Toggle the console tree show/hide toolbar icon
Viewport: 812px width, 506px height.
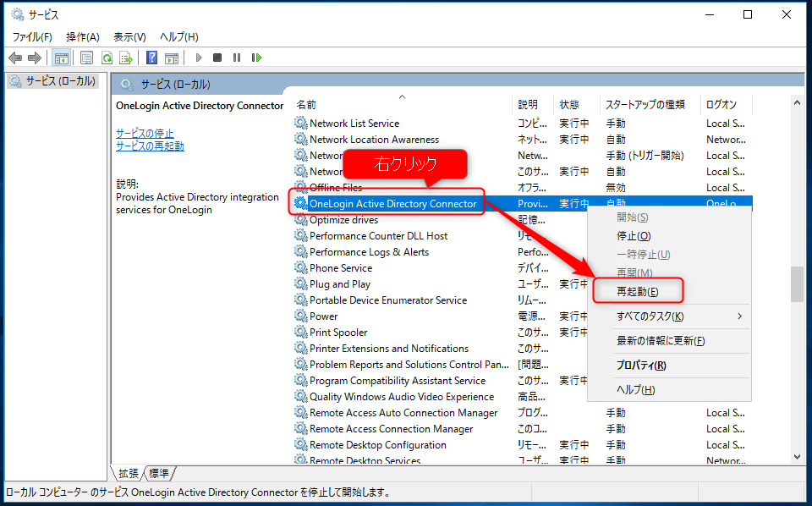click(62, 58)
